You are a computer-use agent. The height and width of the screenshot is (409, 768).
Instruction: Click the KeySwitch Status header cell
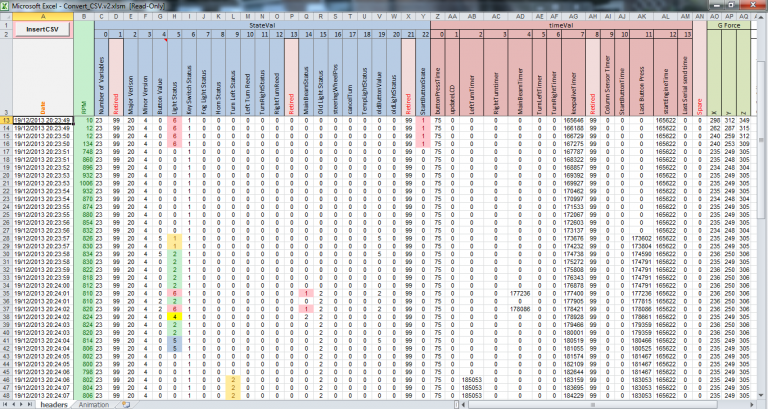pos(189,77)
